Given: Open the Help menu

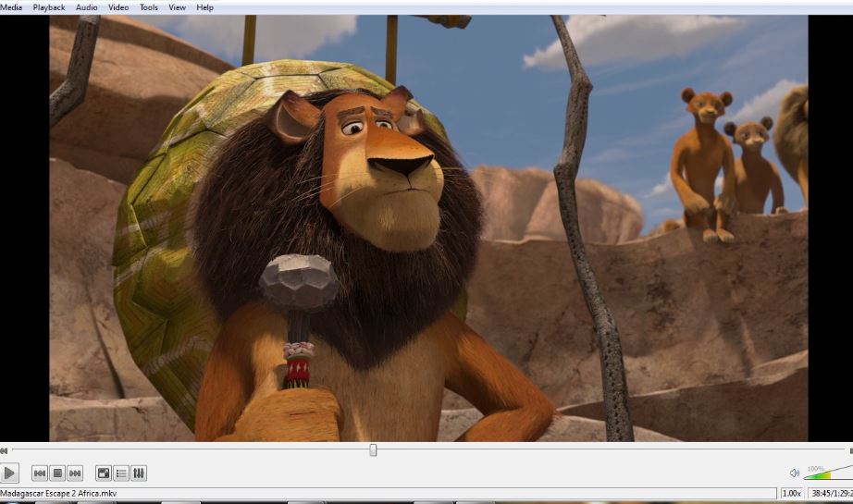Looking at the screenshot, I should pyautogui.click(x=204, y=7).
